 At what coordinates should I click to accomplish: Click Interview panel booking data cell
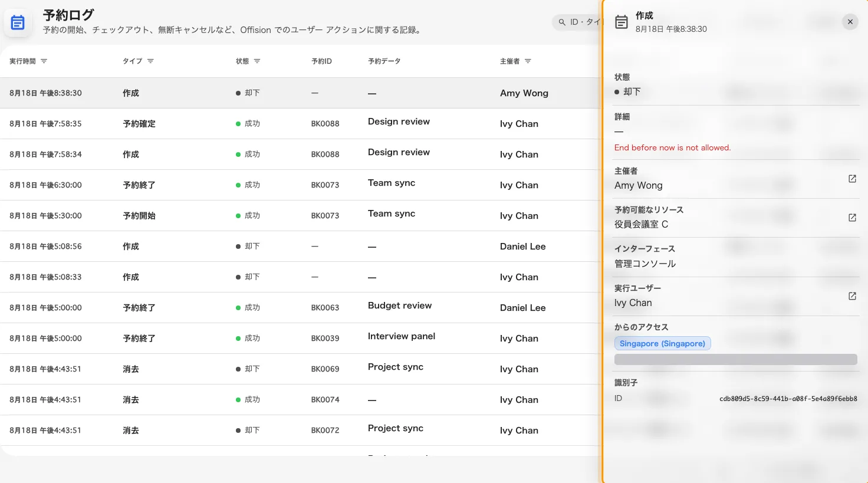[402, 336]
